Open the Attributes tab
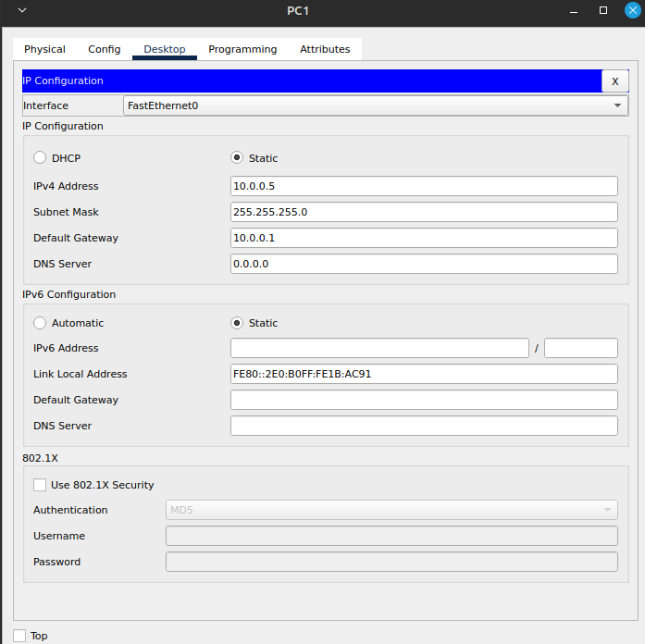 click(325, 49)
